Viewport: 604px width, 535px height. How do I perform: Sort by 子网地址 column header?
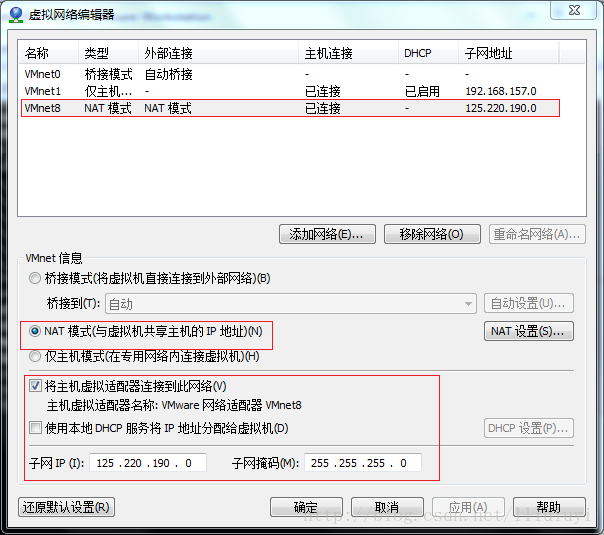click(508, 53)
